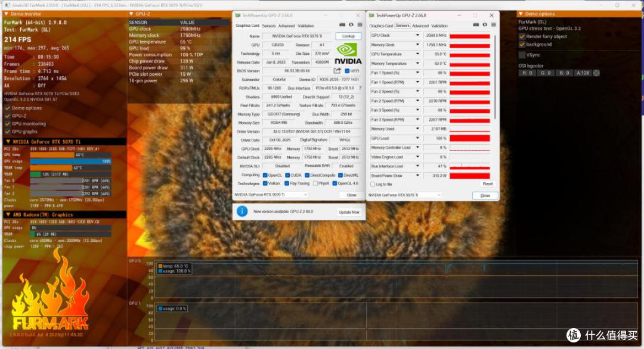Click Close in the Sensors GPU-Z window
Viewport: 644px width, 349px height.
click(485, 195)
